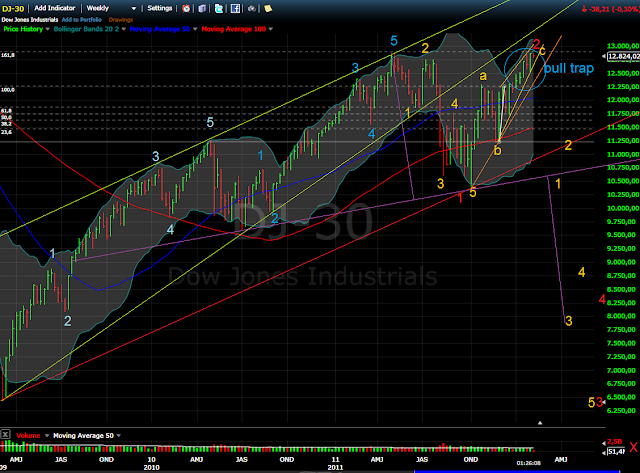The height and width of the screenshot is (473, 640).
Task: Click the Dow Jones Industrials name
Action: [30, 20]
